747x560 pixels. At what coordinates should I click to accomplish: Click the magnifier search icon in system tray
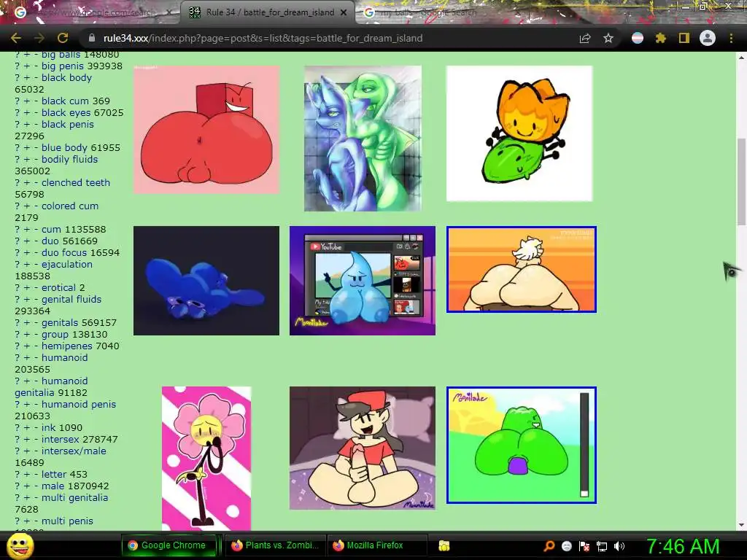click(549, 546)
